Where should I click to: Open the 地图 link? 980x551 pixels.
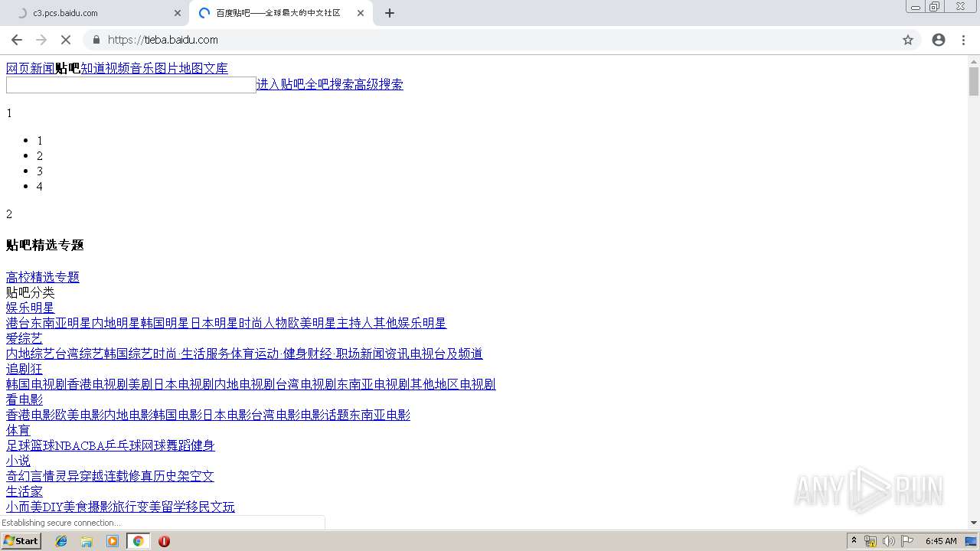click(x=191, y=68)
